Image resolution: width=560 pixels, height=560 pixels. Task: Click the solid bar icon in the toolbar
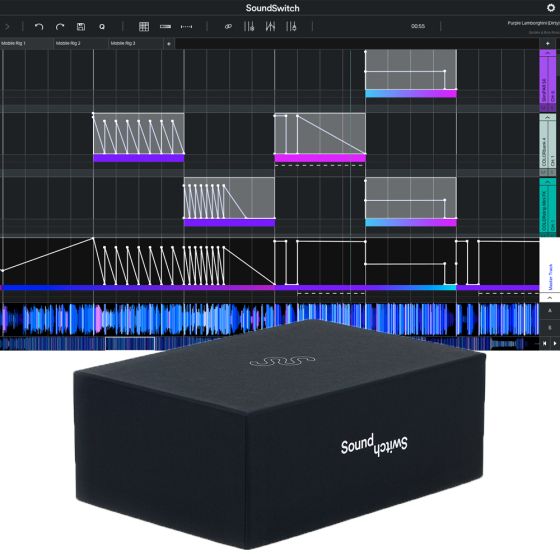tap(165, 26)
